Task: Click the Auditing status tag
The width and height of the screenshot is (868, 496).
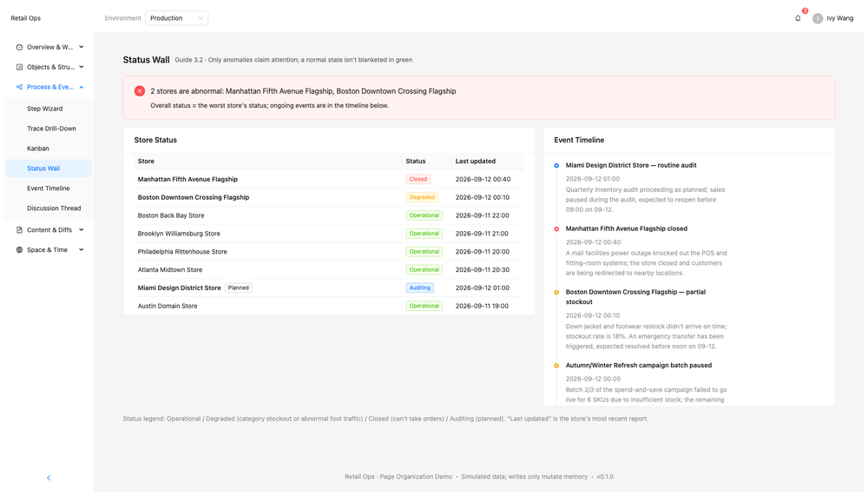Action: click(419, 288)
